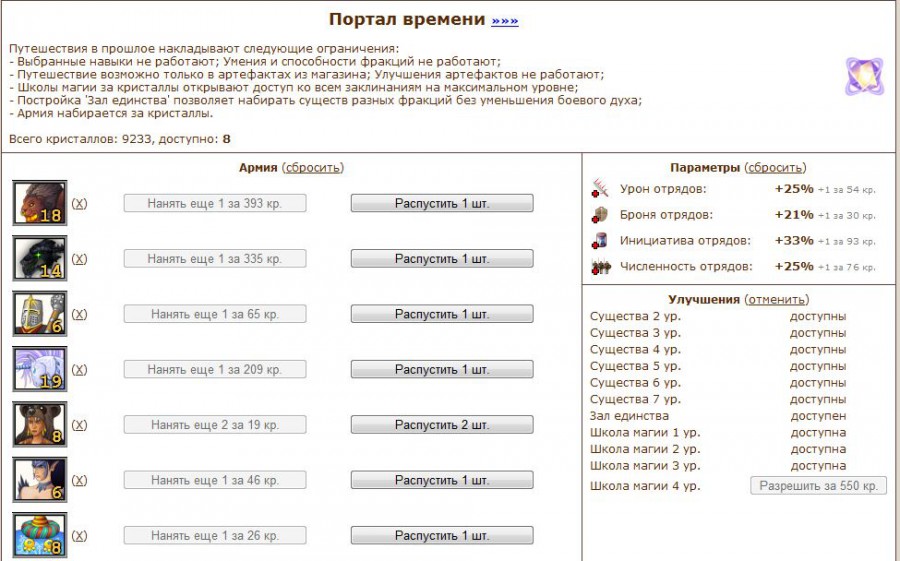
Task: Reset army via сбросить link
Action: coord(313,168)
